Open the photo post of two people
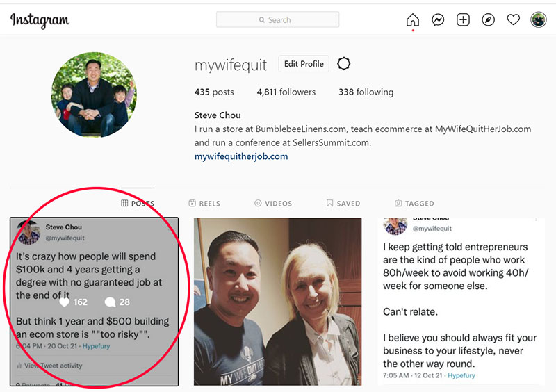The height and width of the screenshot is (392, 556). point(277,302)
